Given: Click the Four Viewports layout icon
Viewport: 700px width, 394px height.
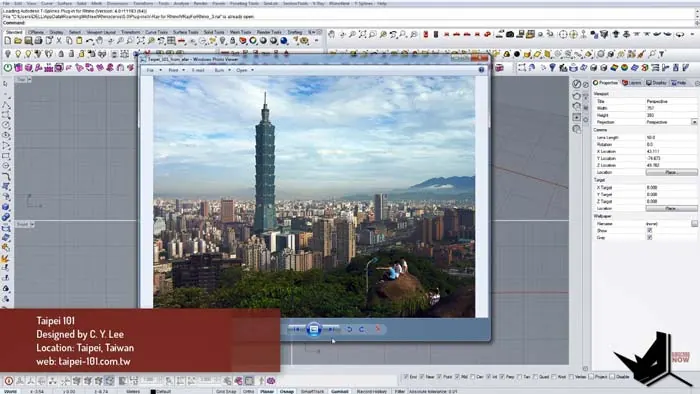Looking at the screenshot, I should coord(171,41).
